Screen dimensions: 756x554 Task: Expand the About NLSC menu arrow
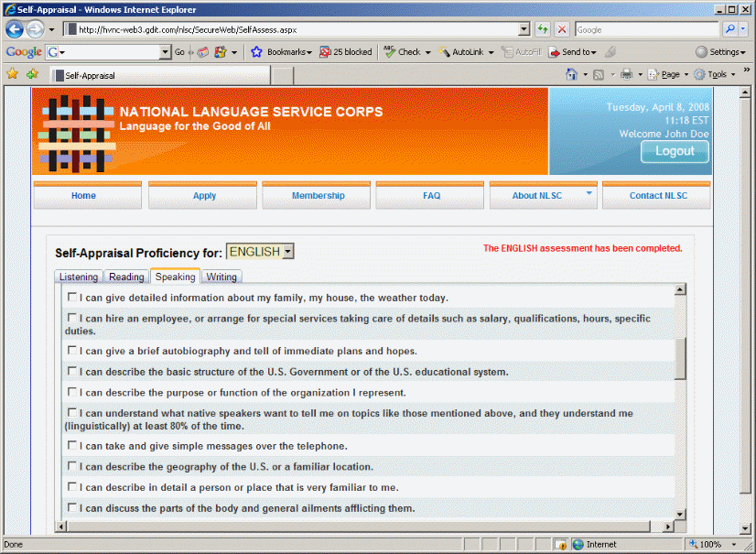[589, 193]
